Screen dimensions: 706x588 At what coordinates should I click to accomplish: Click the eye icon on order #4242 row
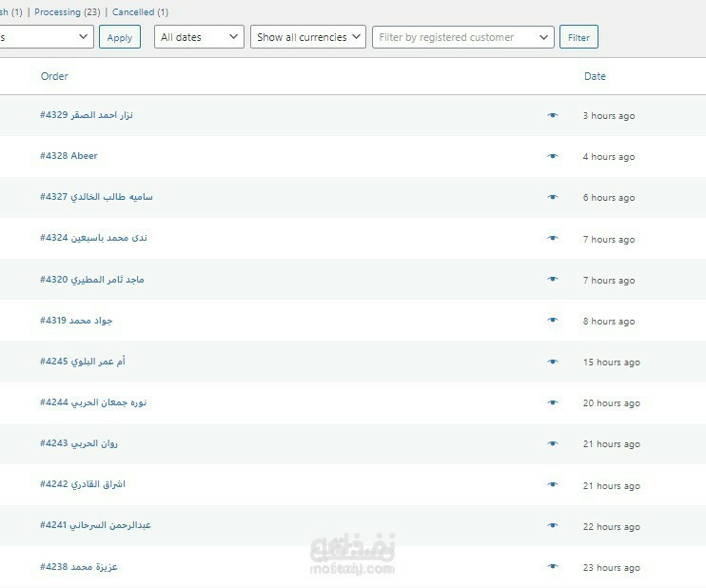pos(553,484)
